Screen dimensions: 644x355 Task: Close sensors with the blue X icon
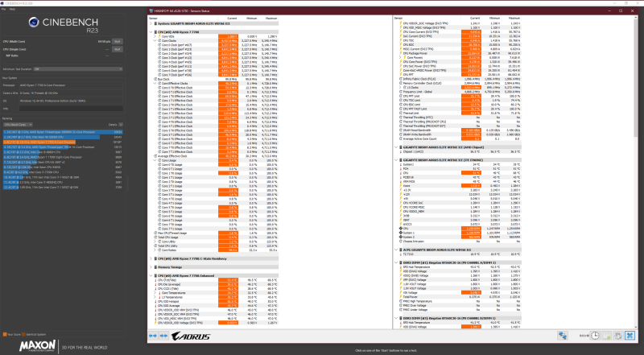point(630,336)
